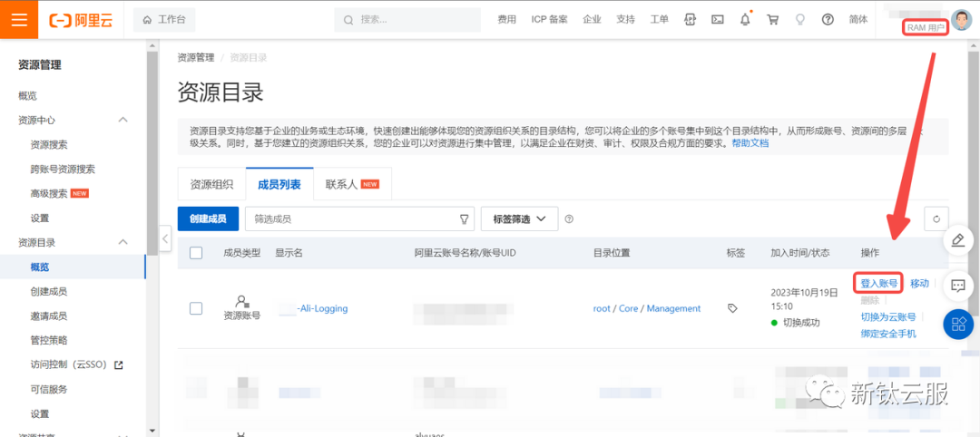Open 访问控制（云SSO）external link
980x437 pixels.
tap(76, 364)
